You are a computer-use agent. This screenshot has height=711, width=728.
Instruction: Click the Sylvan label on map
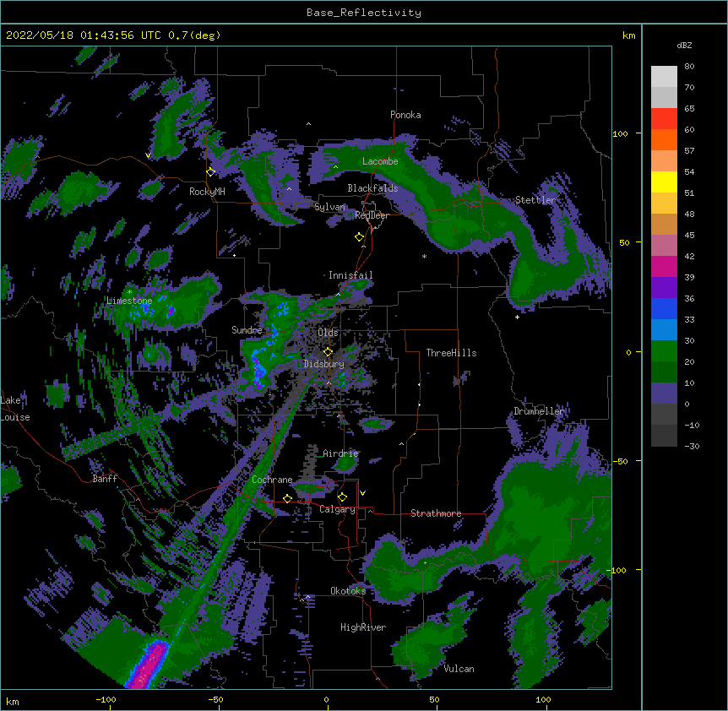point(329,207)
